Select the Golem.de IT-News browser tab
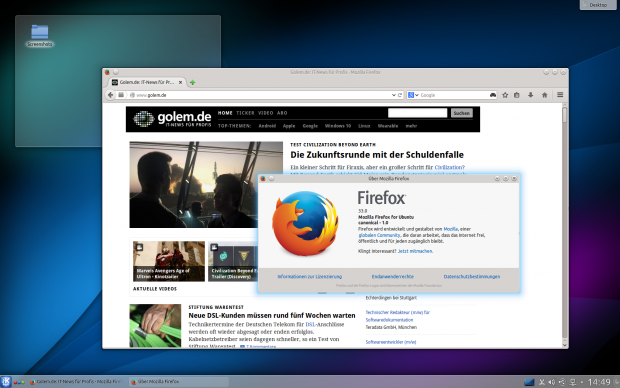620x388 pixels. [x=147, y=82]
